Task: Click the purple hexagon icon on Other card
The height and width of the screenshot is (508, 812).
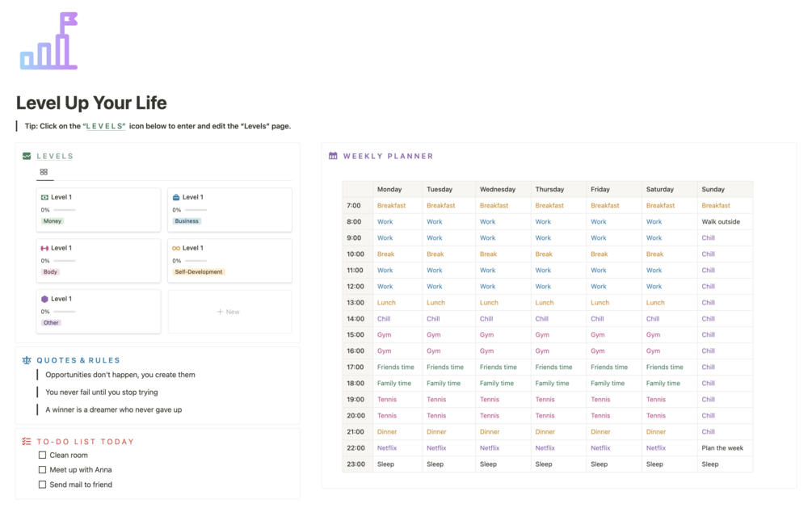Action: click(x=44, y=299)
